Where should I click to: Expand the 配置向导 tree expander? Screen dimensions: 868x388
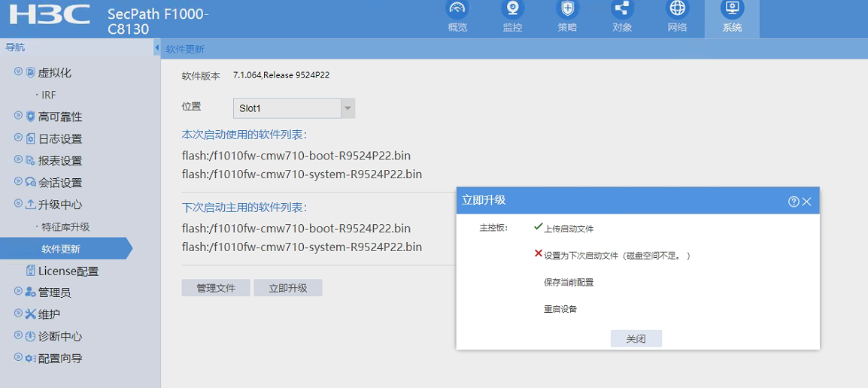(18, 357)
